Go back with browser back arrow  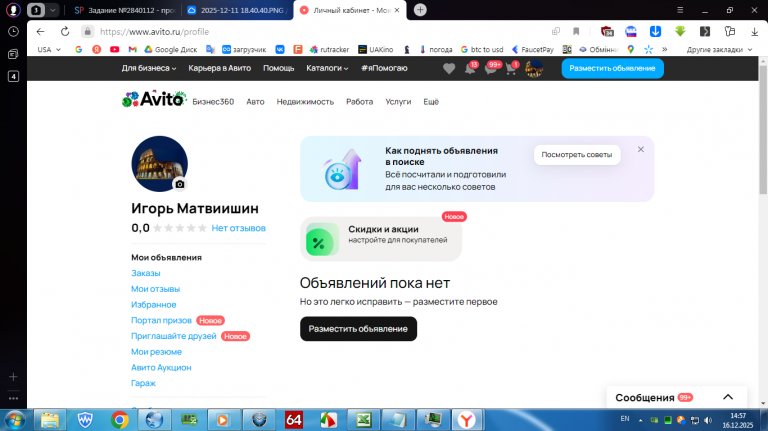40,31
